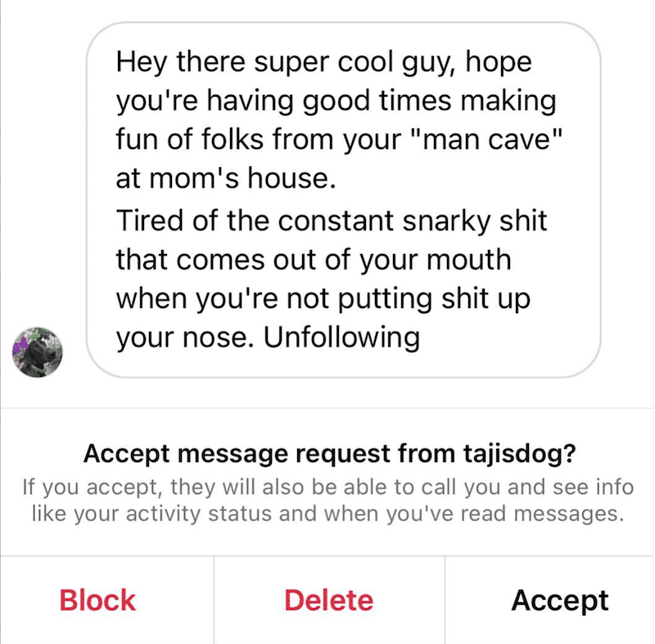The image size is (655, 644).
Task: Tap the tajisdog username in the heading
Action: [x=519, y=453]
